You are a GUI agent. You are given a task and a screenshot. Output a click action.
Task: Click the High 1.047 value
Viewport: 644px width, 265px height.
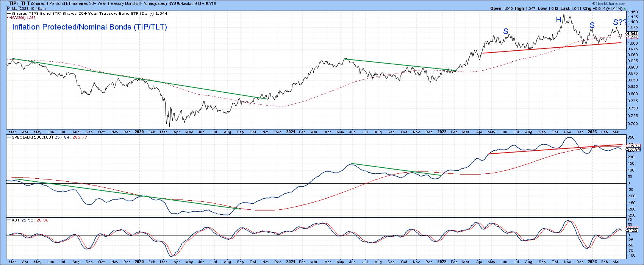coord(525,8)
